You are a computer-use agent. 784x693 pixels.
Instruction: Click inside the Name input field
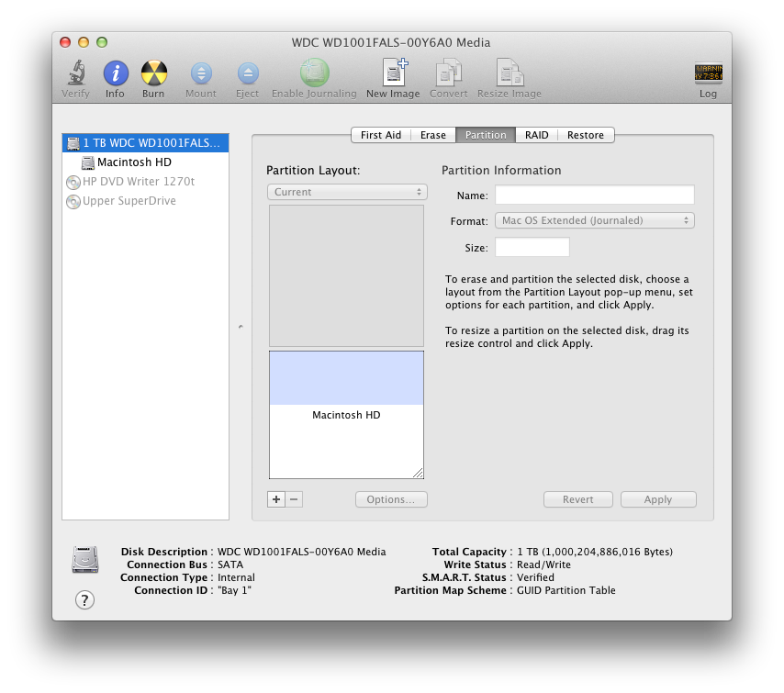tap(594, 195)
